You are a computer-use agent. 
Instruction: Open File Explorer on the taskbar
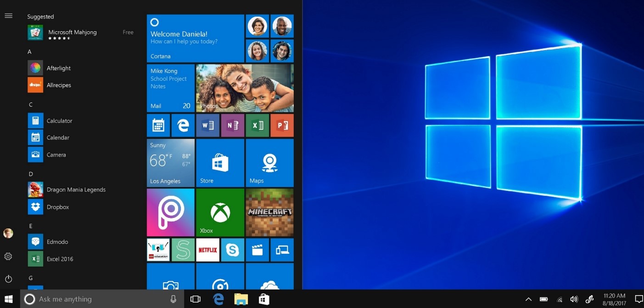click(241, 299)
